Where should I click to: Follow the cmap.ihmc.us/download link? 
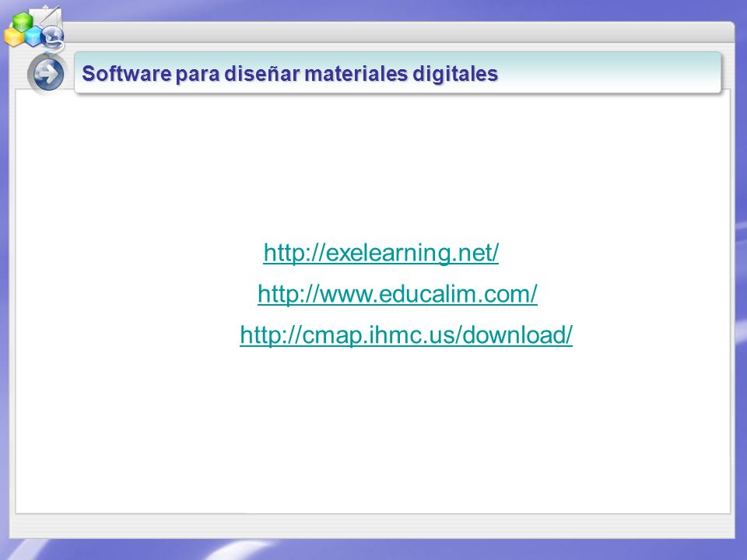pyautogui.click(x=406, y=334)
